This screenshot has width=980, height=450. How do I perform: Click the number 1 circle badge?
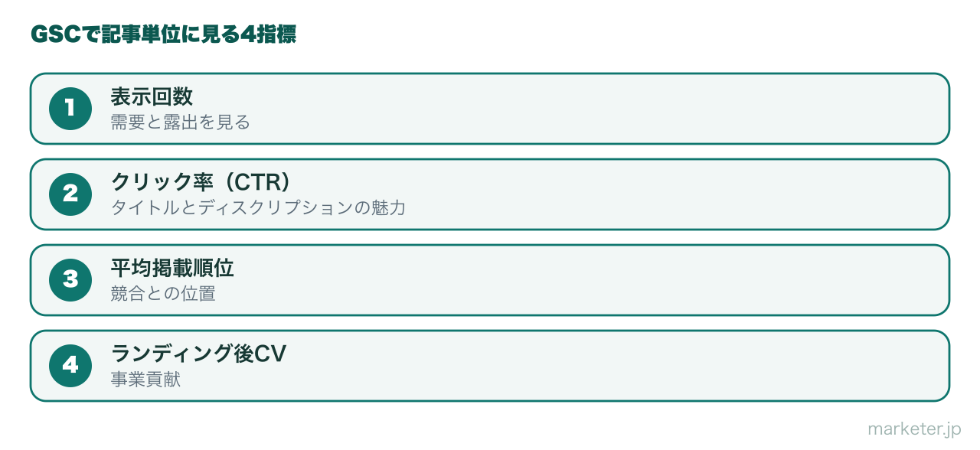tap(70, 109)
